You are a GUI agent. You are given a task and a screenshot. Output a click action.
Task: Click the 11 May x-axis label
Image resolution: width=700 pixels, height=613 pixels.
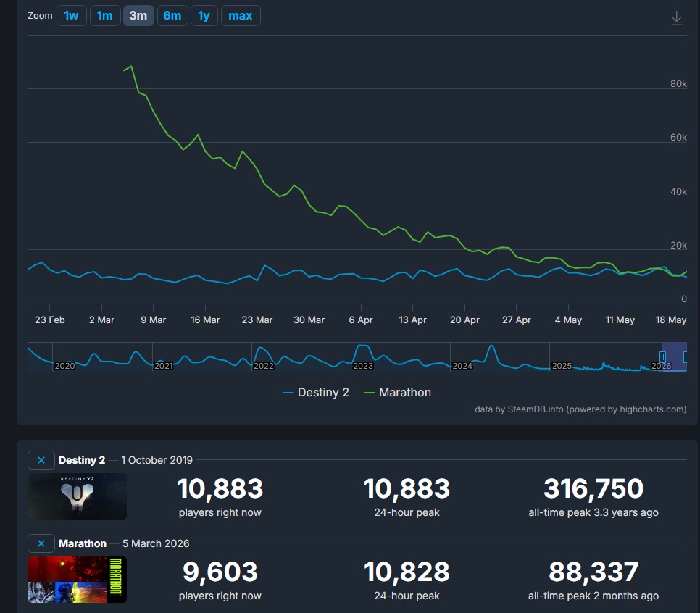coord(620,320)
